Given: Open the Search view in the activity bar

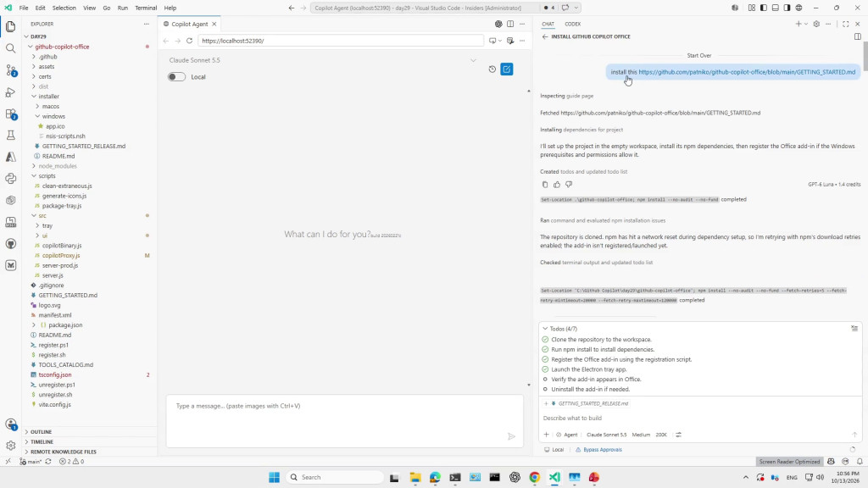Looking at the screenshot, I should tap(10, 48).
